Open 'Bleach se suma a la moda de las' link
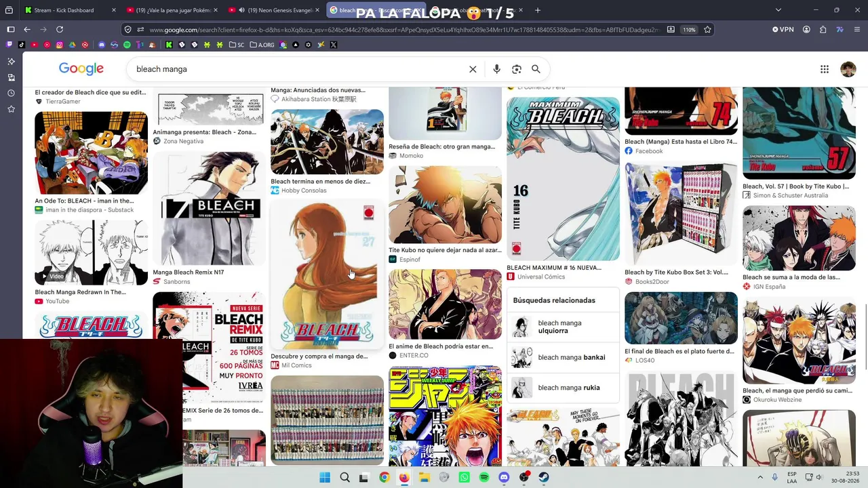This screenshot has height=488, width=868. (791, 277)
